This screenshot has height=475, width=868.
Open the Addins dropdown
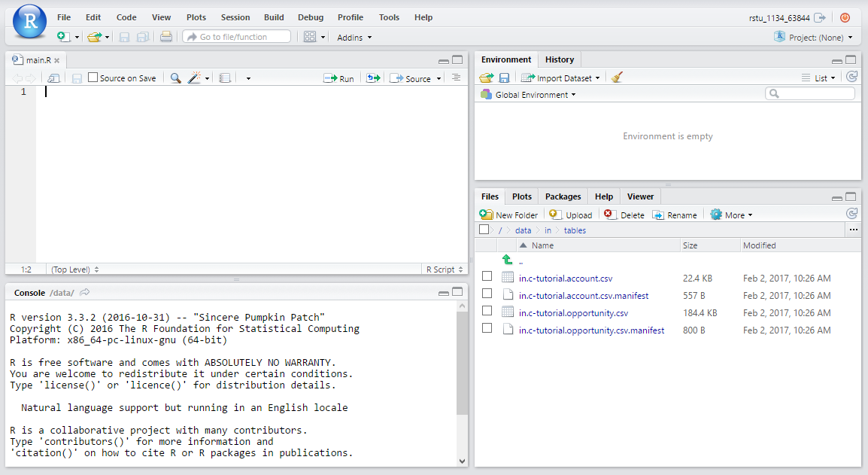(354, 38)
